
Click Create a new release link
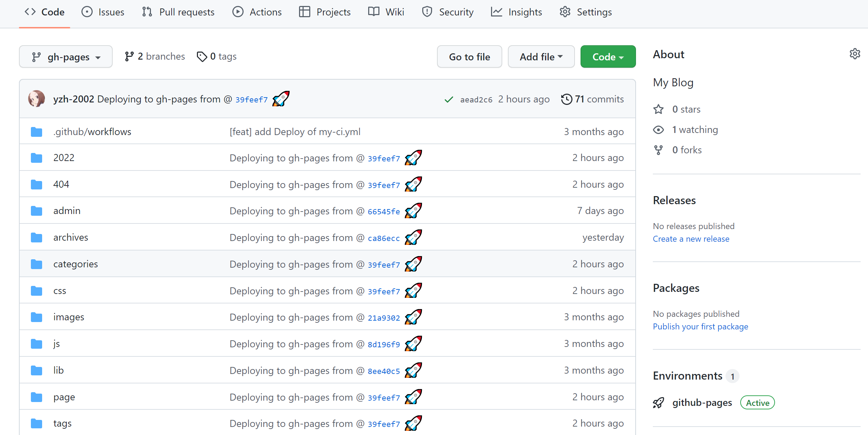pos(691,239)
